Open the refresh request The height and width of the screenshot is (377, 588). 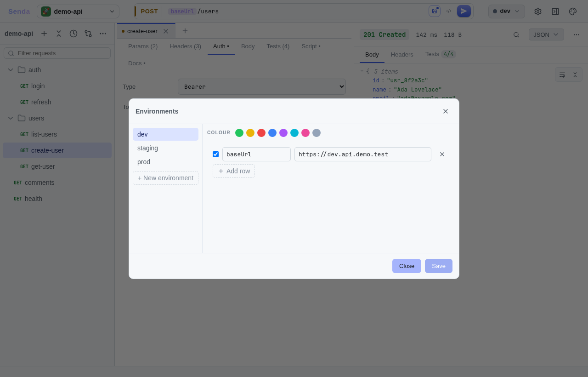point(57,102)
